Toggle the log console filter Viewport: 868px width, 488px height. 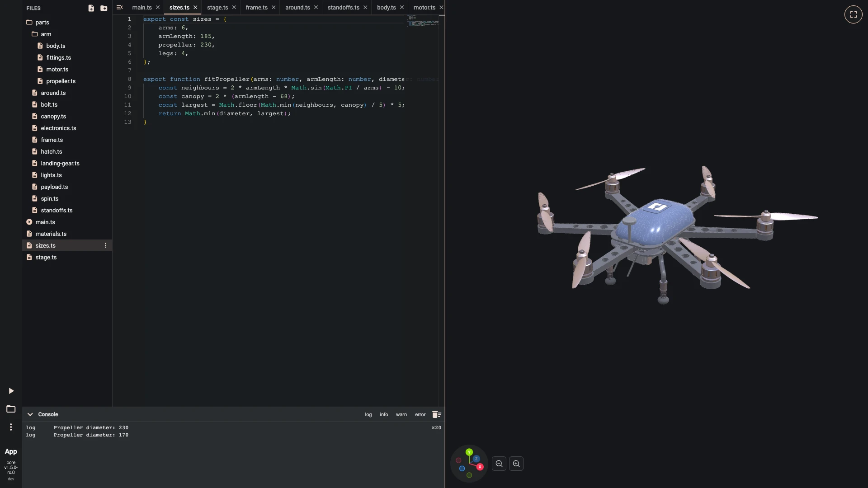(x=368, y=414)
